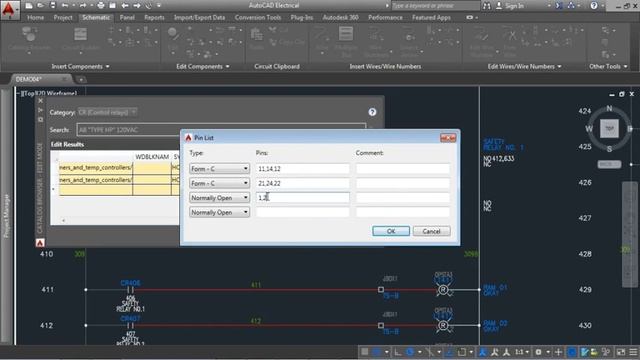
Task: Open the fourth row Normally Open dropdown
Action: tap(219, 212)
